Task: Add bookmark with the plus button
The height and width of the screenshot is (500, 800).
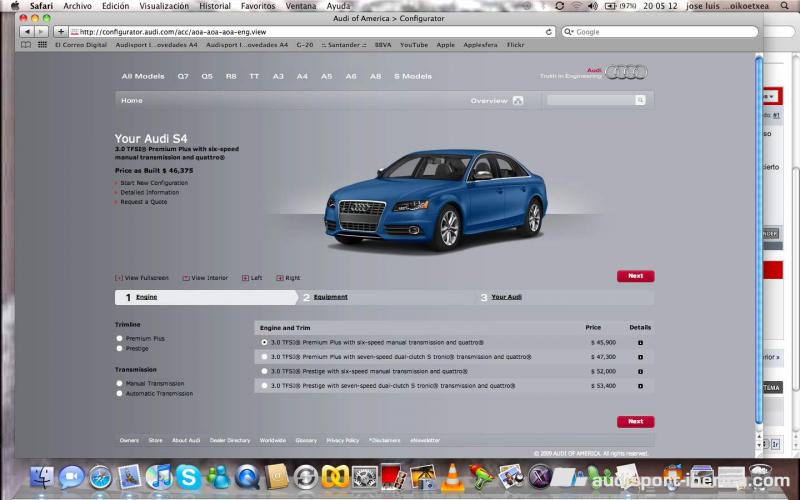Action: pyautogui.click(x=60, y=32)
